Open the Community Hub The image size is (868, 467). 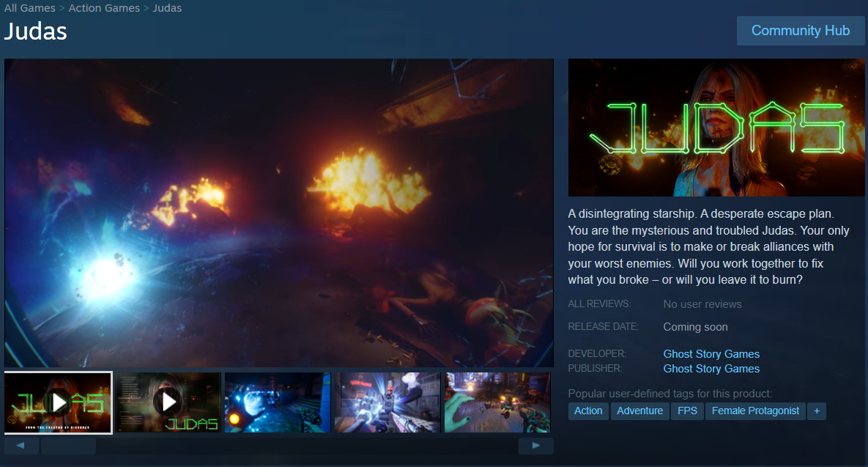(800, 31)
